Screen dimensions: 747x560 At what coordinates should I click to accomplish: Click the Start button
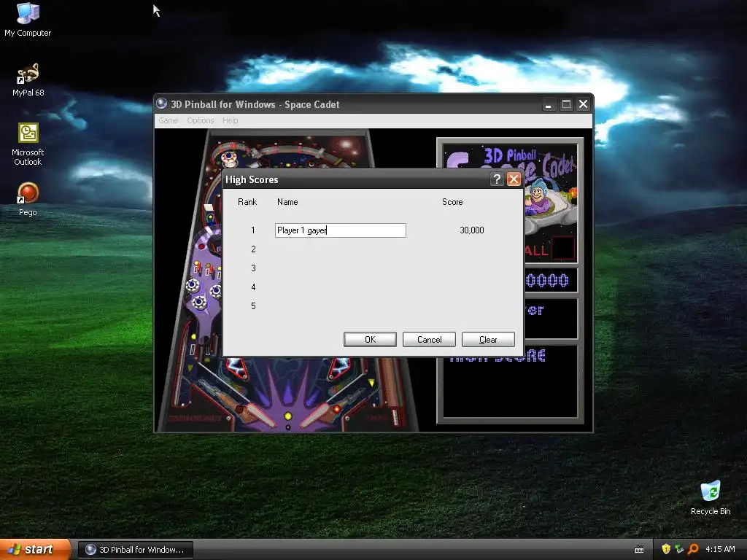point(35,549)
